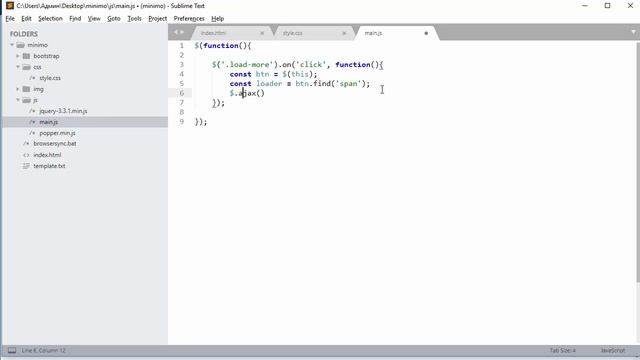Image resolution: width=640 pixels, height=360 pixels.
Task: Click the vertical scrollbar in editor
Action: pyautogui.click(x=638, y=161)
